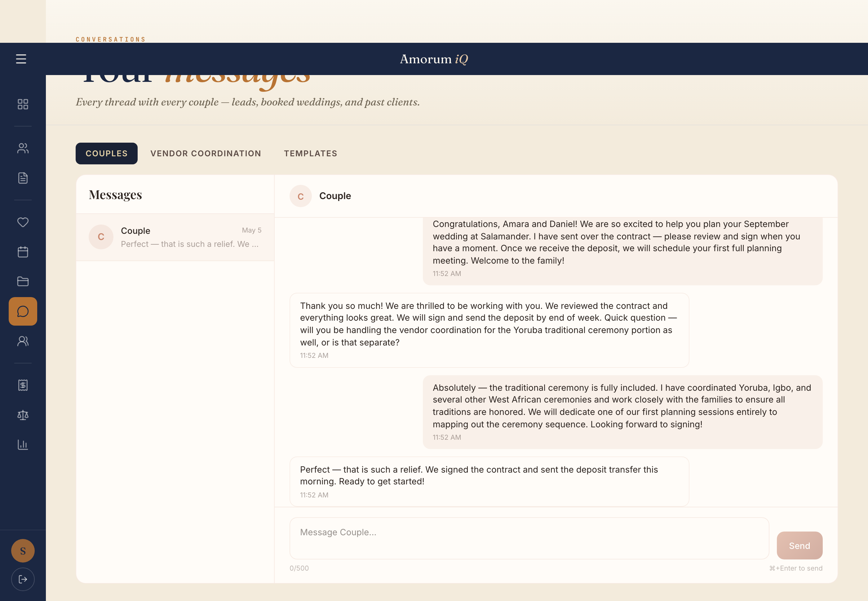Viewport: 868px width, 601px height.
Task: Click the Send button
Action: pos(799,546)
